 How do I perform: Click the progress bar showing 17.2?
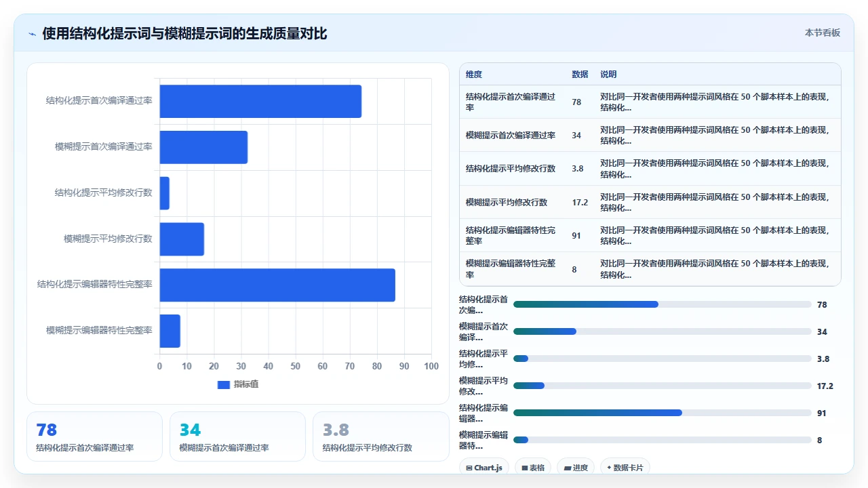point(662,386)
